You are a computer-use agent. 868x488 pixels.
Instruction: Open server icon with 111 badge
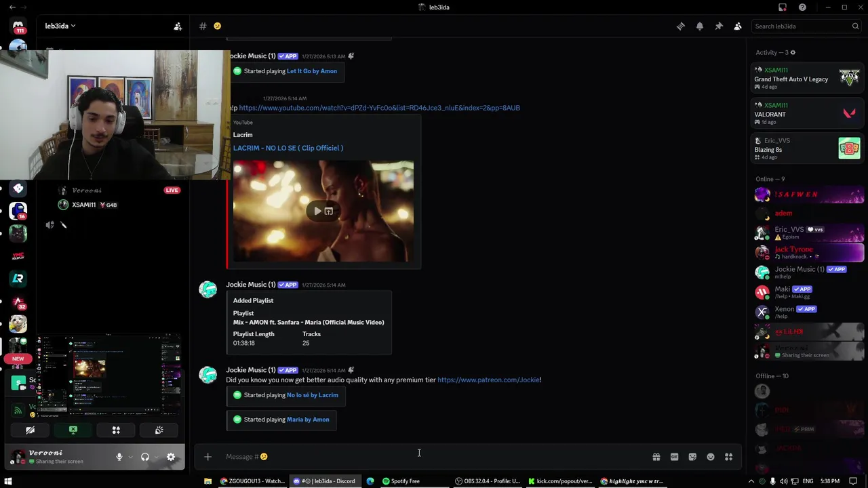18,26
